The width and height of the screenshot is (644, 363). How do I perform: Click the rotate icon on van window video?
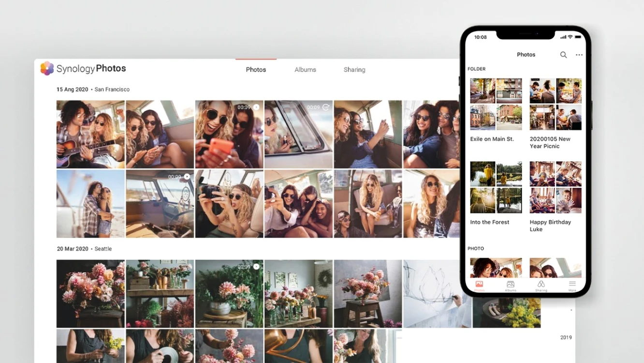tap(326, 107)
